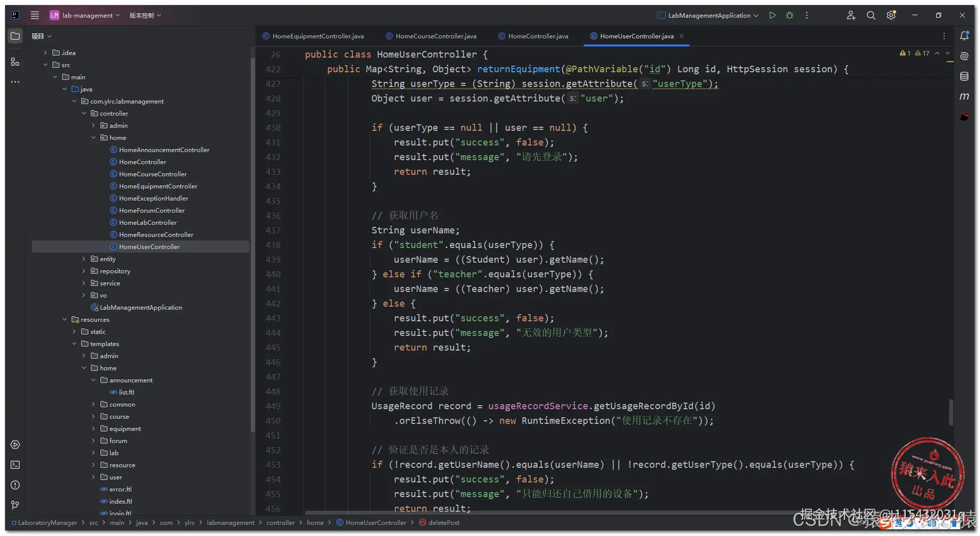Switch to HomeEquipmentController.java tab
Screen dimensions: 980x536
[313, 36]
